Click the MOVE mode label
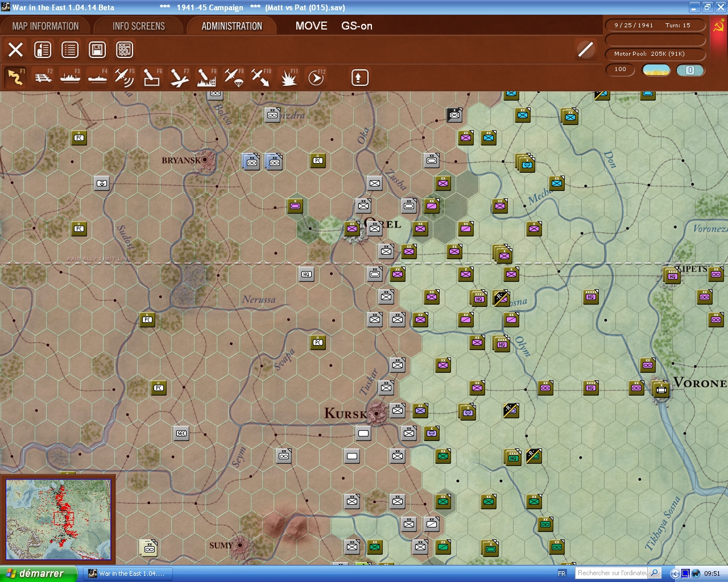This screenshot has height=582, width=728. pyautogui.click(x=311, y=26)
